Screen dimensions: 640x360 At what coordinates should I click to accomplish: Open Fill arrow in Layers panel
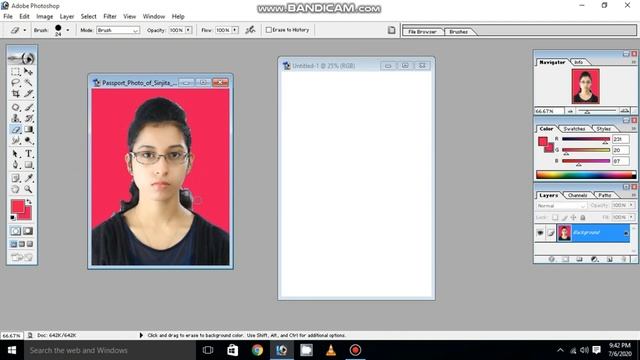point(632,218)
